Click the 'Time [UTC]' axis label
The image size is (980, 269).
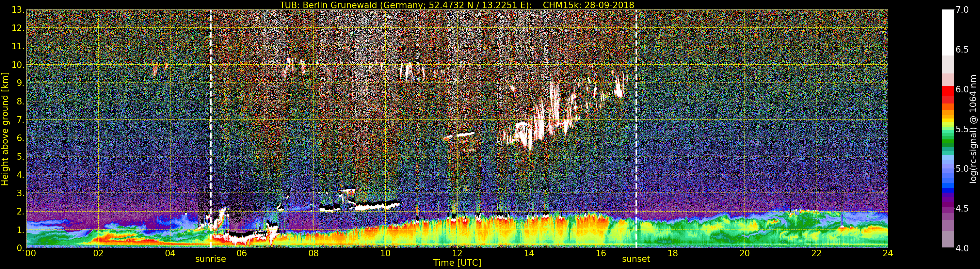(457, 263)
